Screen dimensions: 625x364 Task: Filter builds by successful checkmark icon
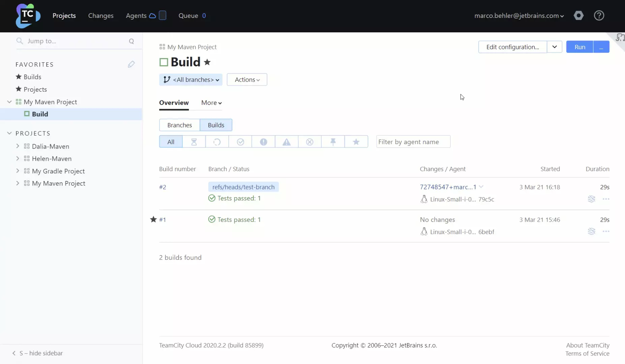coord(240,142)
